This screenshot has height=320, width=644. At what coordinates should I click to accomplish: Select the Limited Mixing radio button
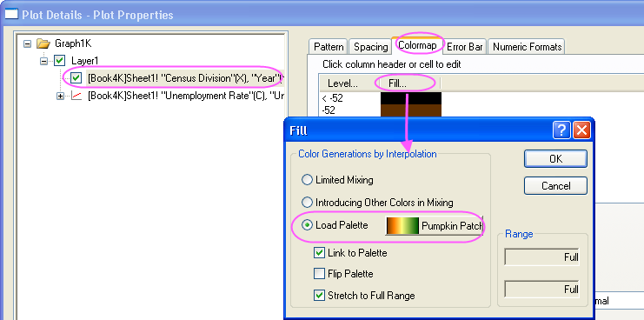307,179
